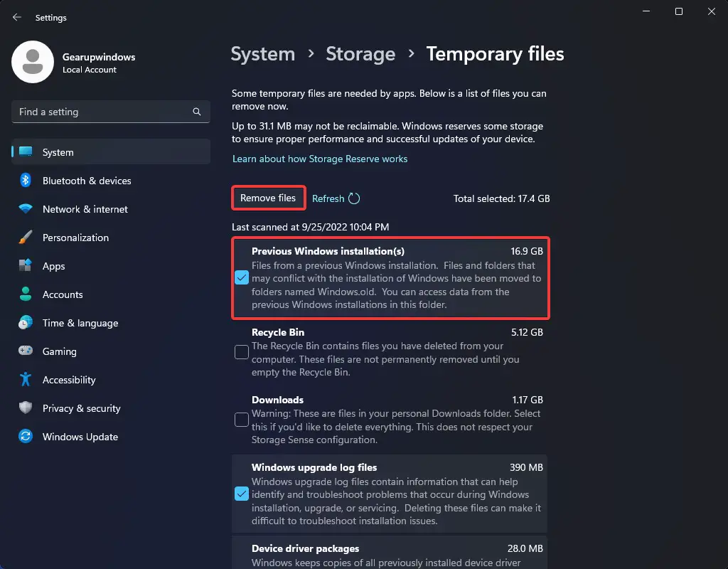Maximize the Settings window
This screenshot has height=569, width=728.
click(679, 11)
